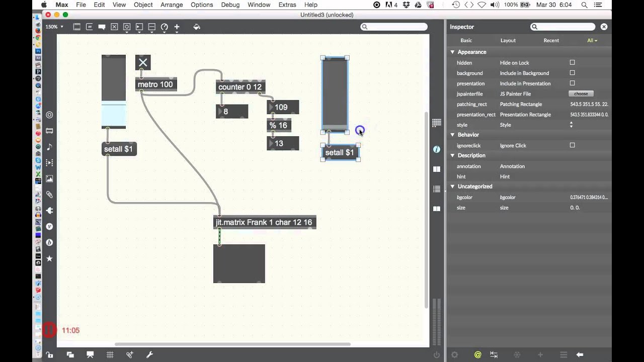Open the objects browser in left sidebar
The width and height of the screenshot is (644, 362).
pyautogui.click(x=49, y=115)
